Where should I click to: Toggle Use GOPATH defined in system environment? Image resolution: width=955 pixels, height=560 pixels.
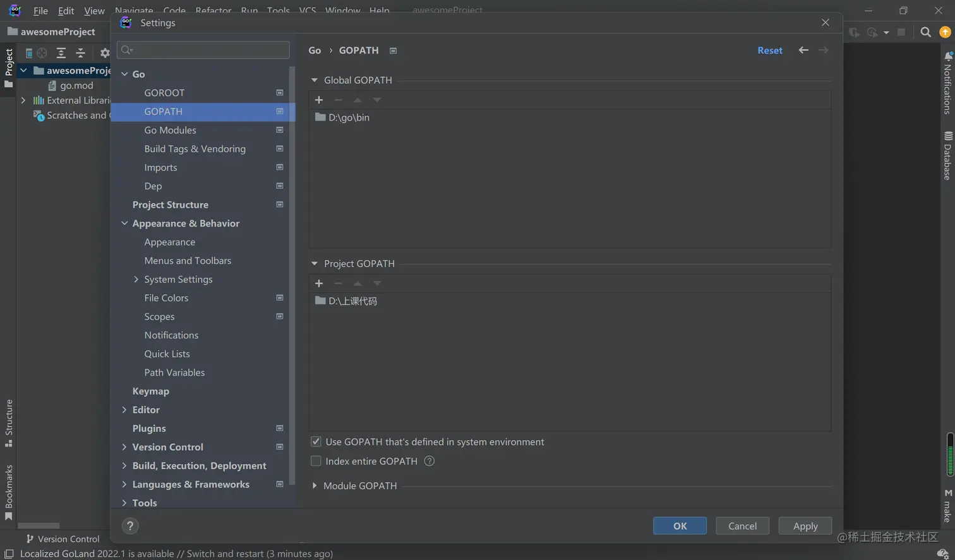coord(316,442)
